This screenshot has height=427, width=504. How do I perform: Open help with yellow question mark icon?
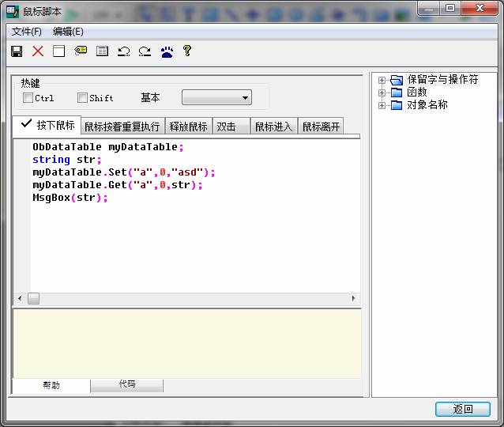coord(187,51)
